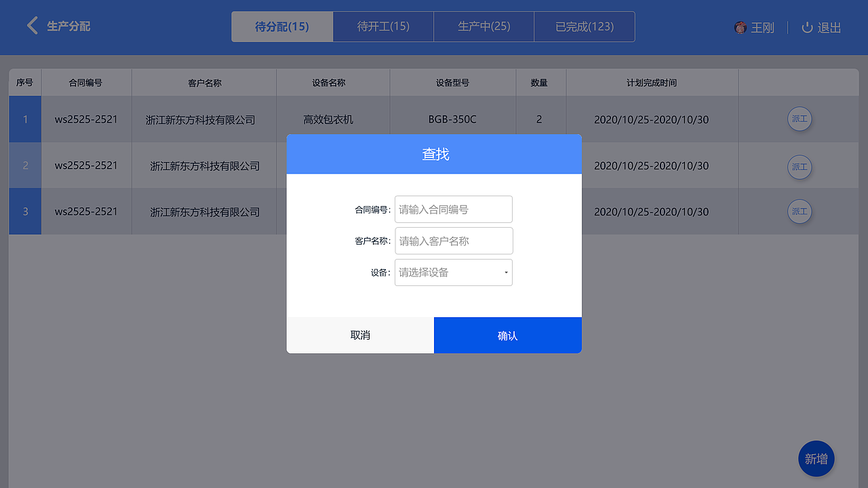
Task: Click the dropdown arrow on 请选择设备
Action: (505, 272)
